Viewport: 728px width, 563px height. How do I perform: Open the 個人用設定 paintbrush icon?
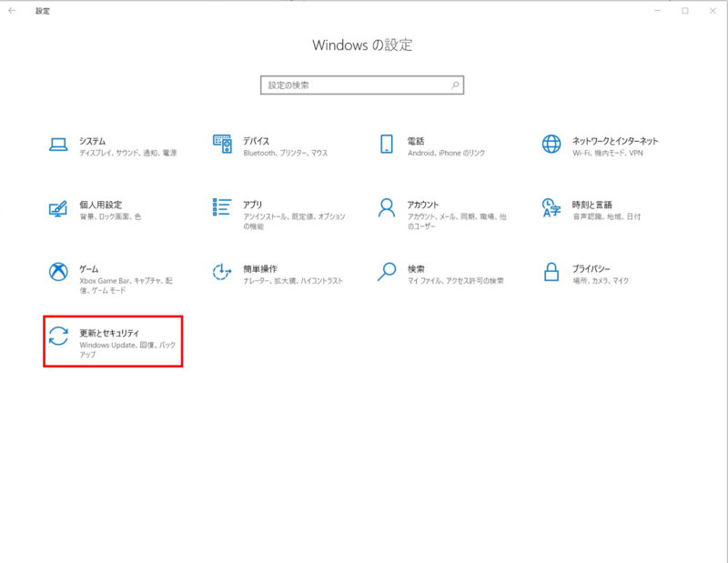click(58, 208)
